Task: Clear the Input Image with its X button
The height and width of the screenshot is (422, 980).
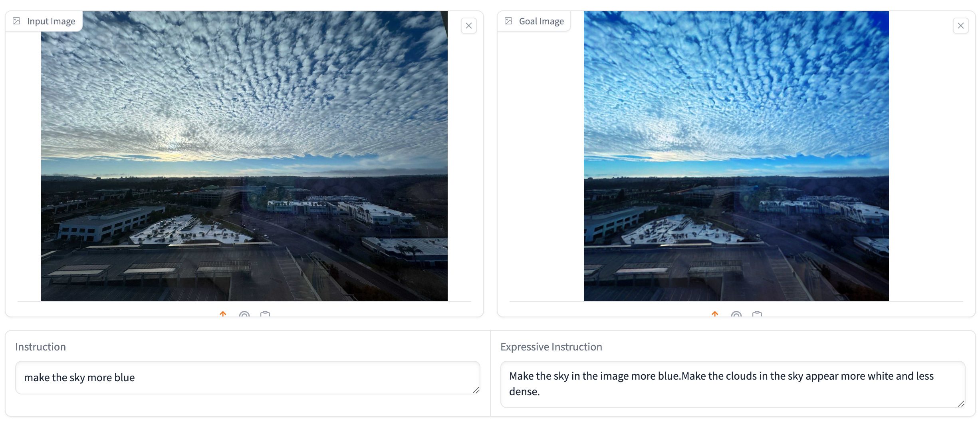Action: pyautogui.click(x=468, y=26)
